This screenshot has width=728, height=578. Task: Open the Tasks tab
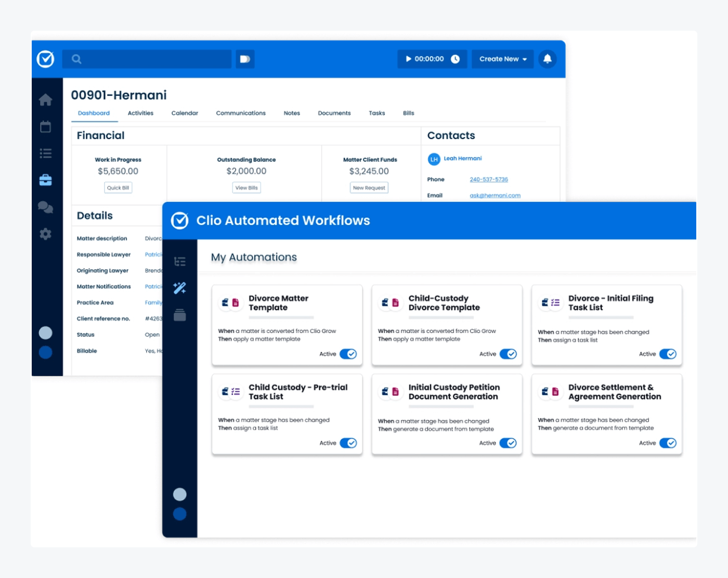[377, 113]
